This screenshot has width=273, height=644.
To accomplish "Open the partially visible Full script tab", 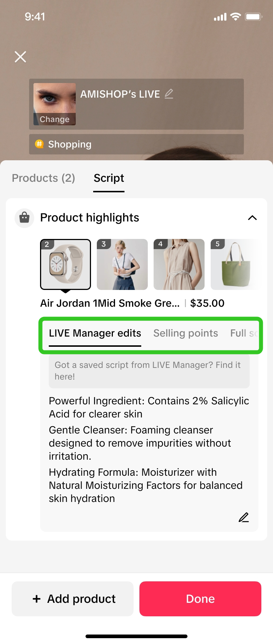I will [244, 333].
